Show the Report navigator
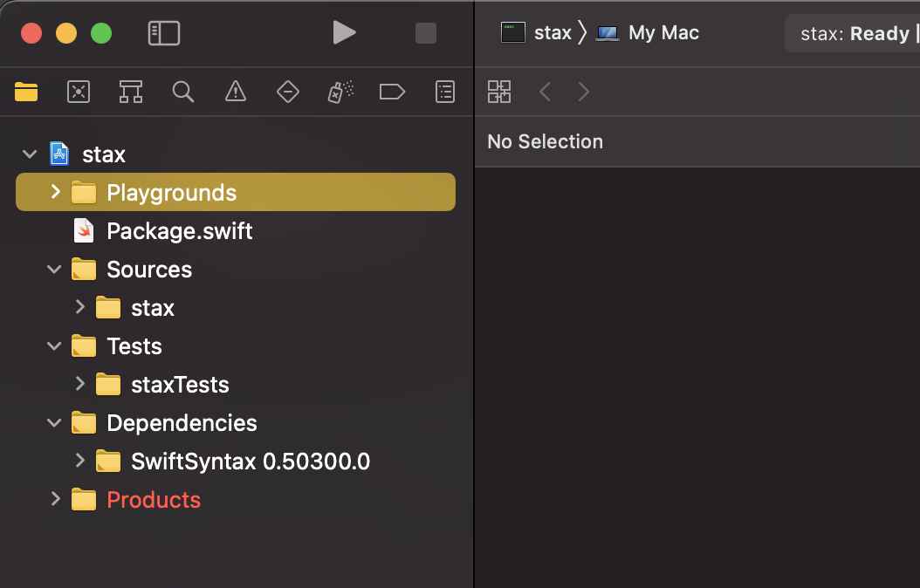This screenshot has width=920, height=588. [445, 92]
